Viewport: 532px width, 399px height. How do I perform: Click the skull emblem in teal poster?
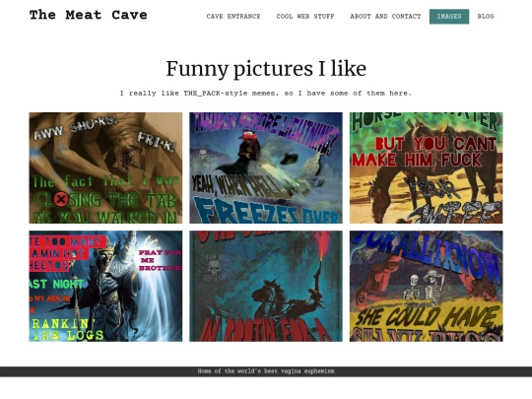pyautogui.click(x=213, y=268)
